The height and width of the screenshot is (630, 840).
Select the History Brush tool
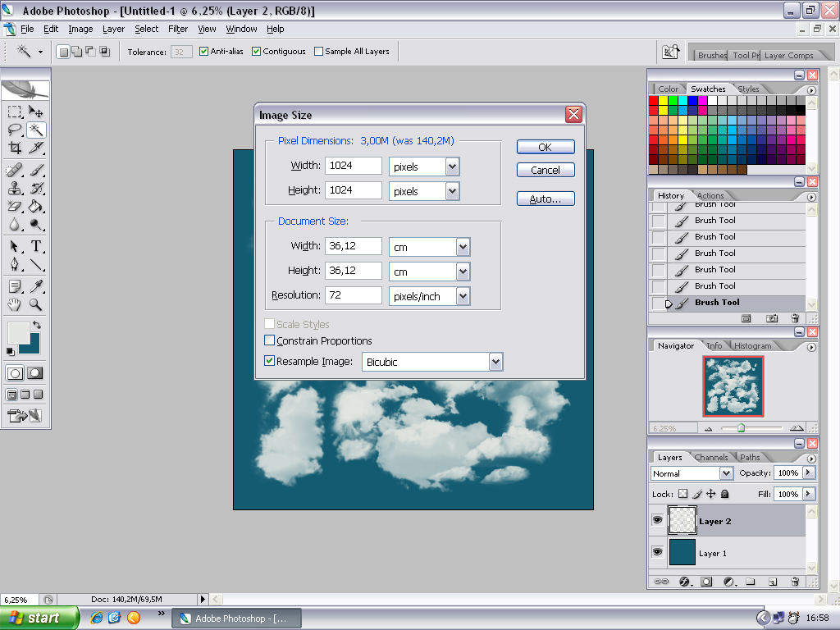[x=36, y=188]
